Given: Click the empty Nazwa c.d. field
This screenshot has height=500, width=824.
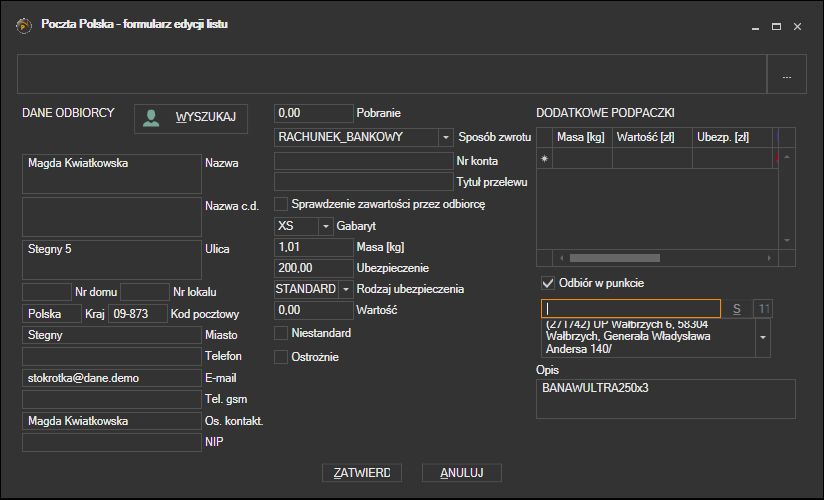Looking at the screenshot, I should (x=112, y=217).
